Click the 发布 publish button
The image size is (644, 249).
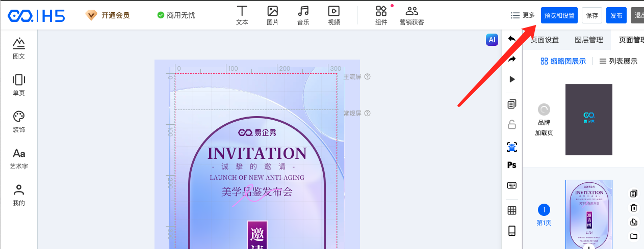tap(616, 15)
